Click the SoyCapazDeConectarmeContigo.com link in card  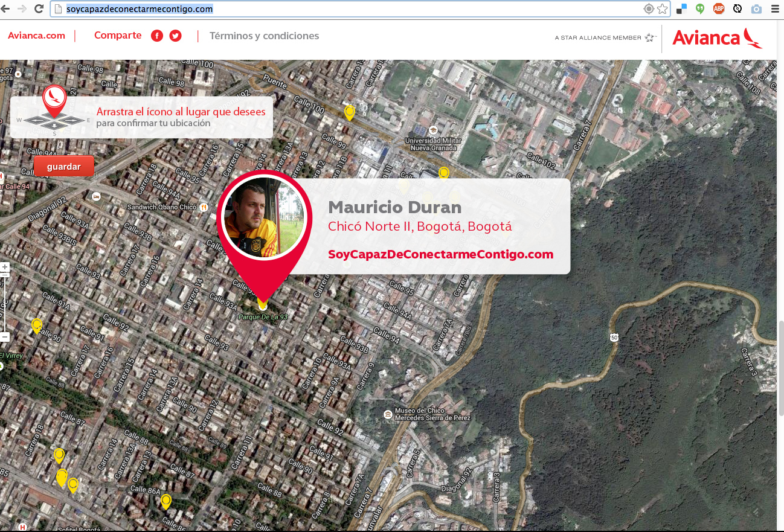click(x=440, y=254)
